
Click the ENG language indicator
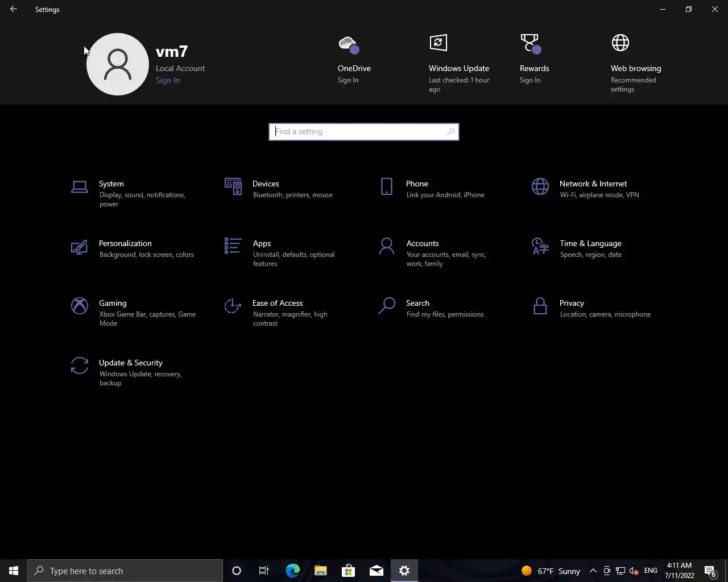[x=651, y=571]
